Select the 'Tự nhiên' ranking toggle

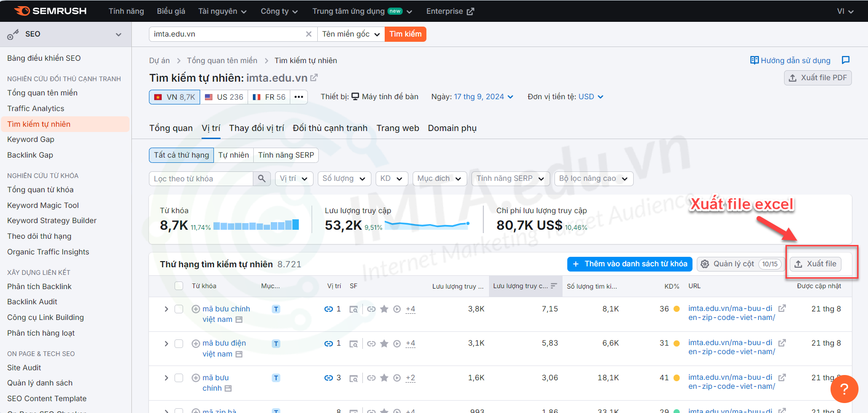pos(233,155)
